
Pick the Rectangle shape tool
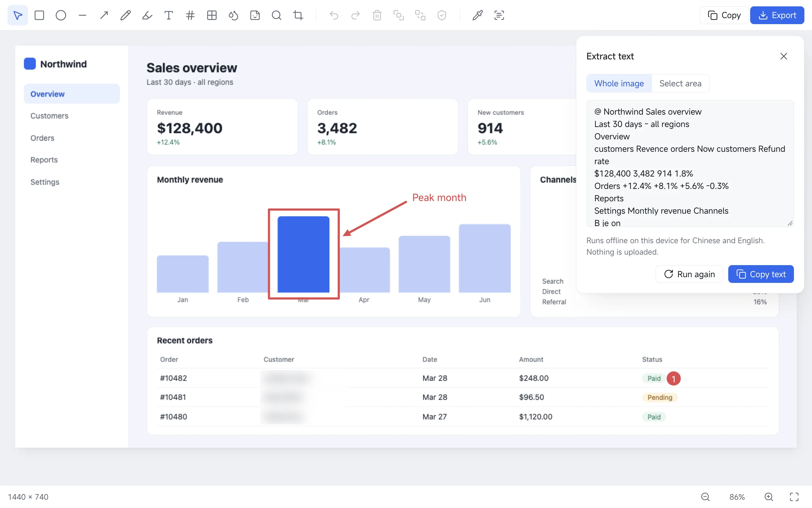coord(39,15)
